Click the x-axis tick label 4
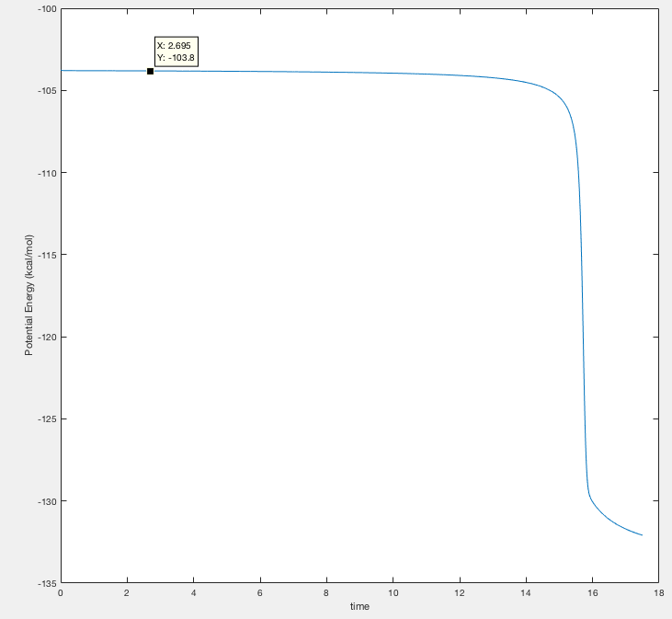Image resolution: width=672 pixels, height=619 pixels. tap(193, 593)
